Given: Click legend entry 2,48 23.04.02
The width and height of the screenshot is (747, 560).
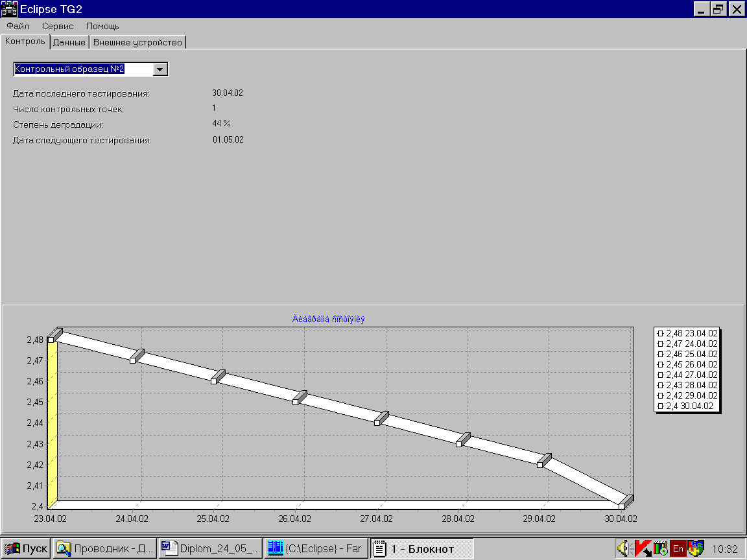Looking at the screenshot, I should click(687, 334).
